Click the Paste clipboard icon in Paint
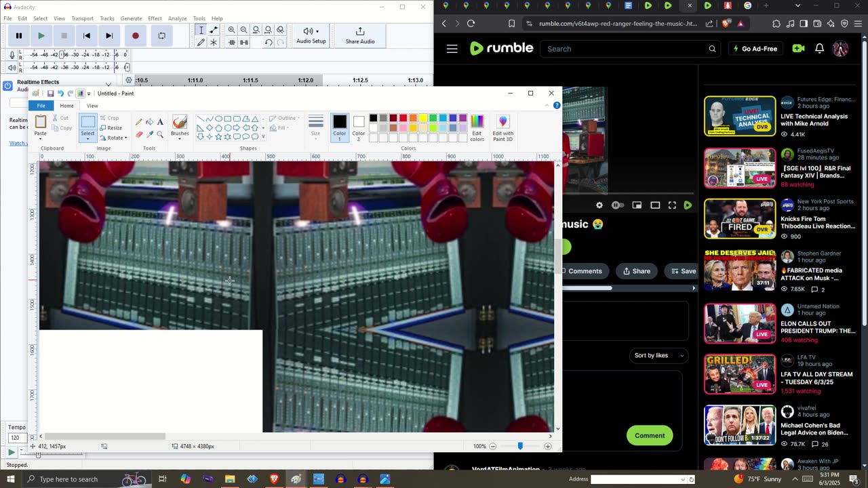 point(41,122)
